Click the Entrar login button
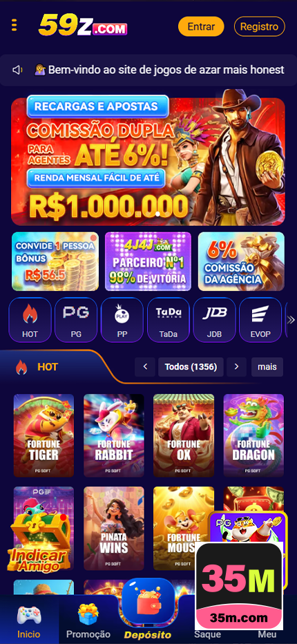The width and height of the screenshot is (297, 644). pyautogui.click(x=201, y=27)
